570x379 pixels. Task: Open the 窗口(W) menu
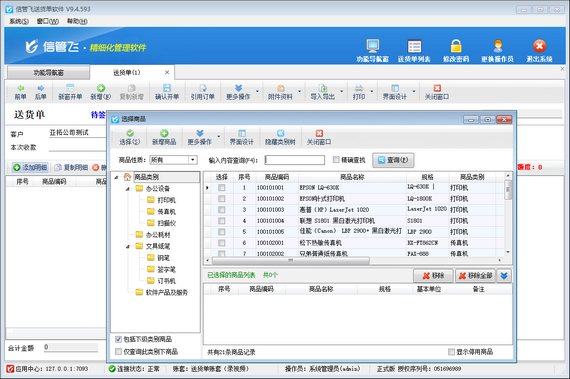pyautogui.click(x=48, y=21)
